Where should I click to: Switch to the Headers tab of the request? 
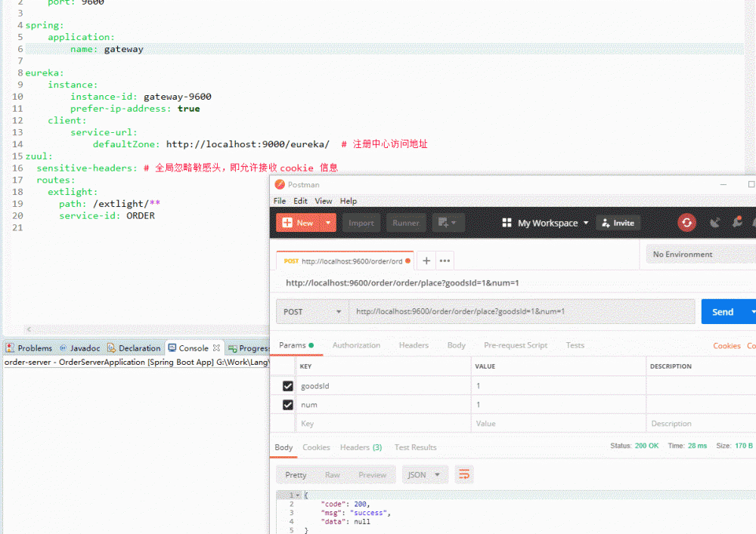tap(414, 345)
